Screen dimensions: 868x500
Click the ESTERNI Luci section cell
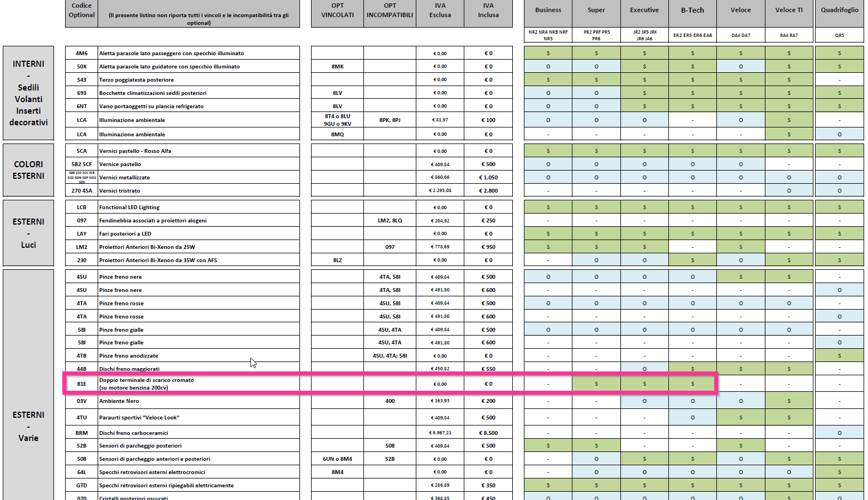[29, 233]
